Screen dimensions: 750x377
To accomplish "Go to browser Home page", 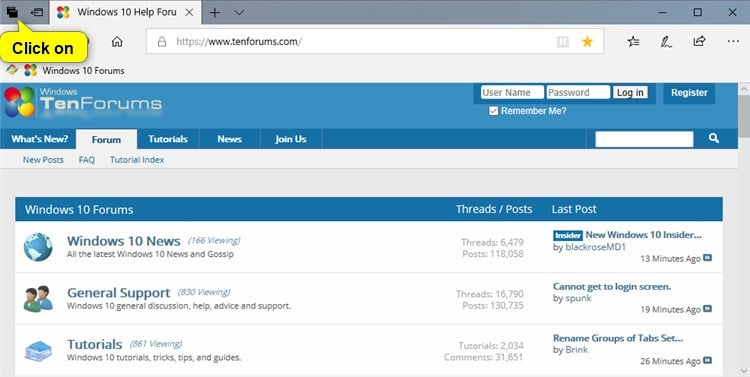I will [x=117, y=42].
